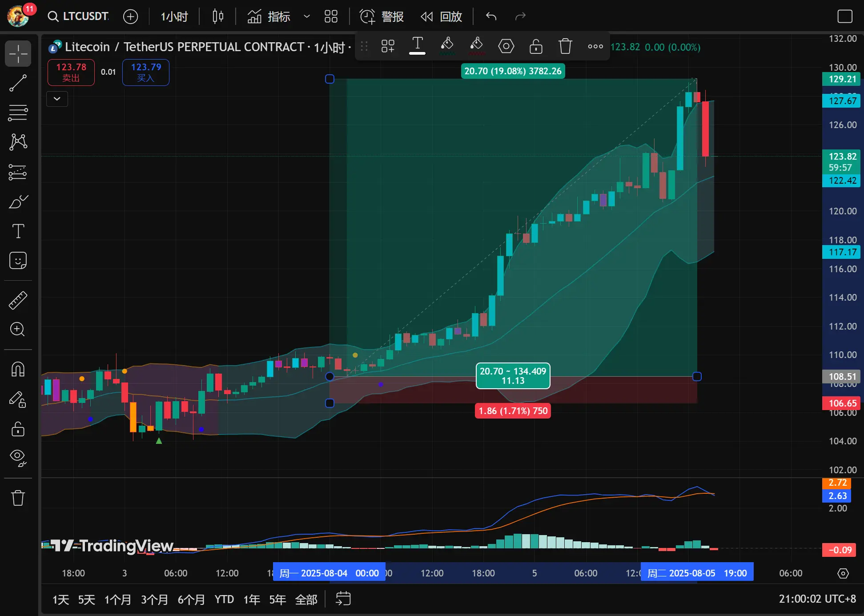Viewport: 864px width, 616px height.
Task: Change stop area fill color
Action: tap(476, 46)
